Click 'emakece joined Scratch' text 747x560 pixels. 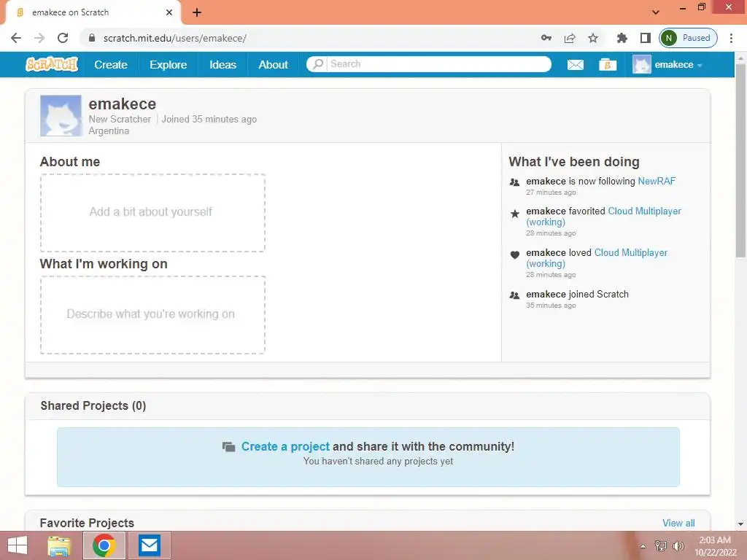(x=578, y=295)
